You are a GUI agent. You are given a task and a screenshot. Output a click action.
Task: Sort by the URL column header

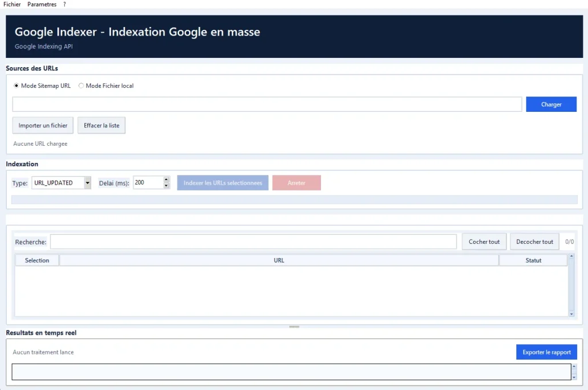point(279,260)
